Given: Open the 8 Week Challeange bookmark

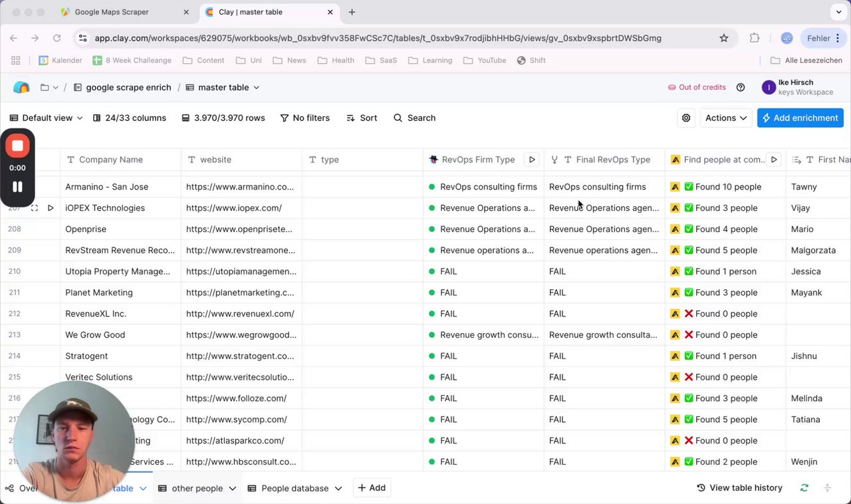Looking at the screenshot, I should tap(132, 61).
